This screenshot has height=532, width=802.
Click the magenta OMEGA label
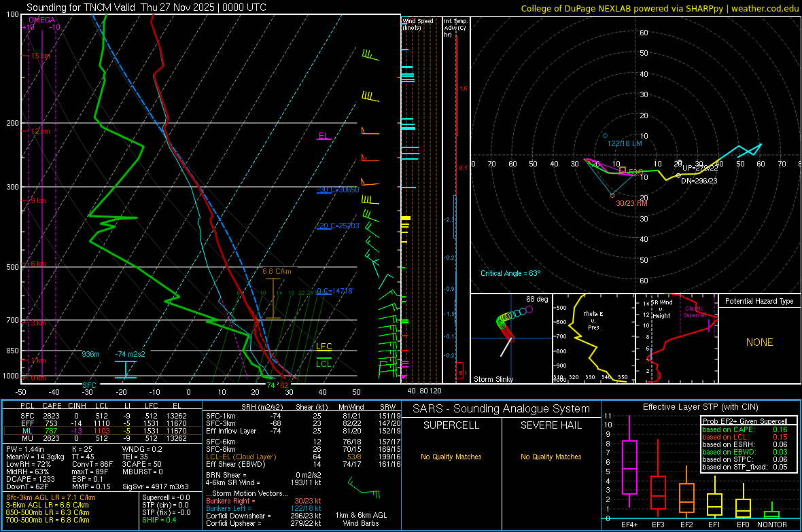42,20
